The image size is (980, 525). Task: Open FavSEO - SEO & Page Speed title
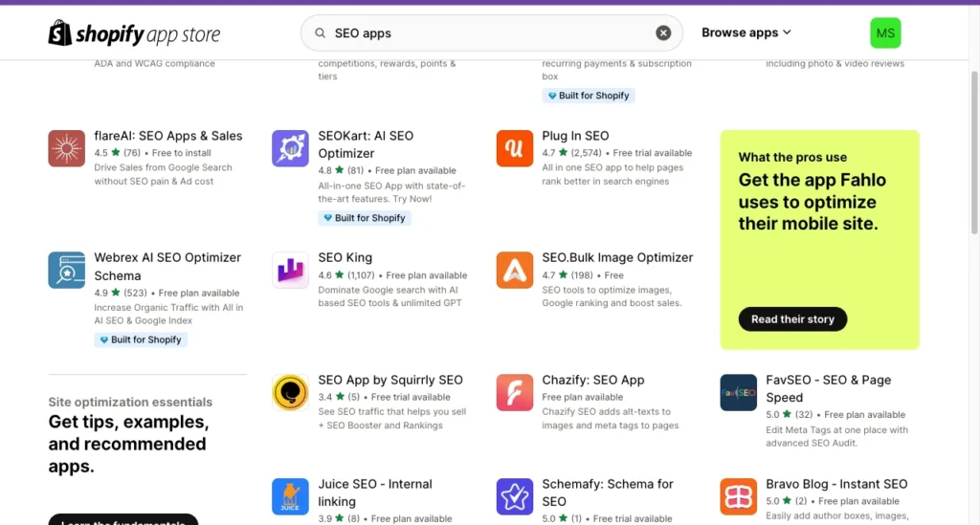828,388
